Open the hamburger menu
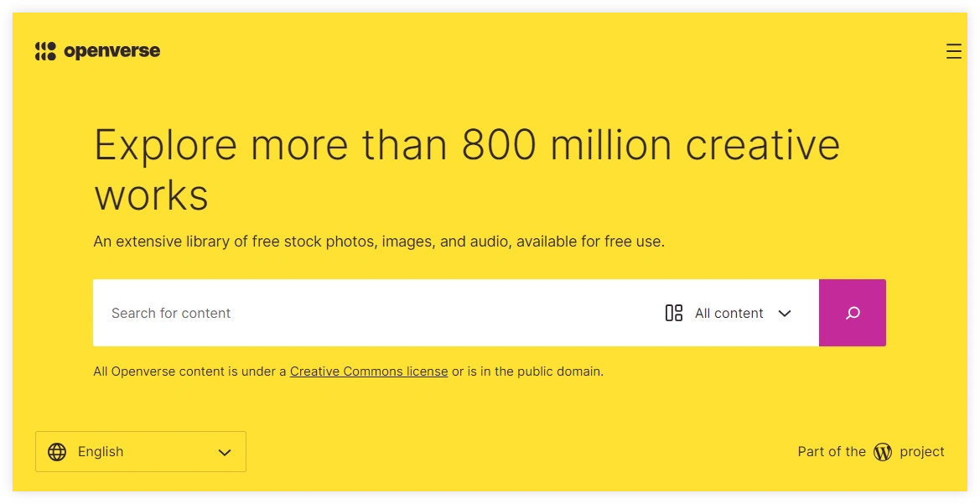 [x=953, y=51]
